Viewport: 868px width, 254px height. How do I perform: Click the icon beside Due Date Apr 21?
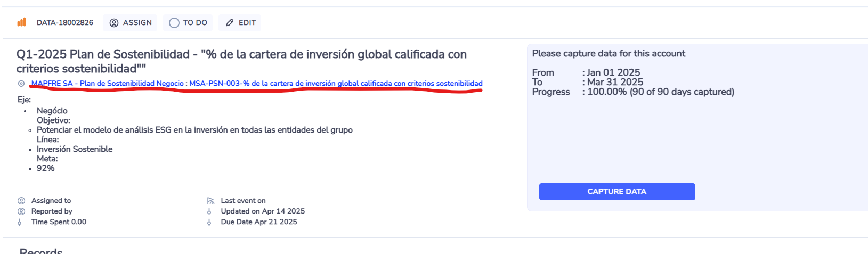[x=209, y=222]
